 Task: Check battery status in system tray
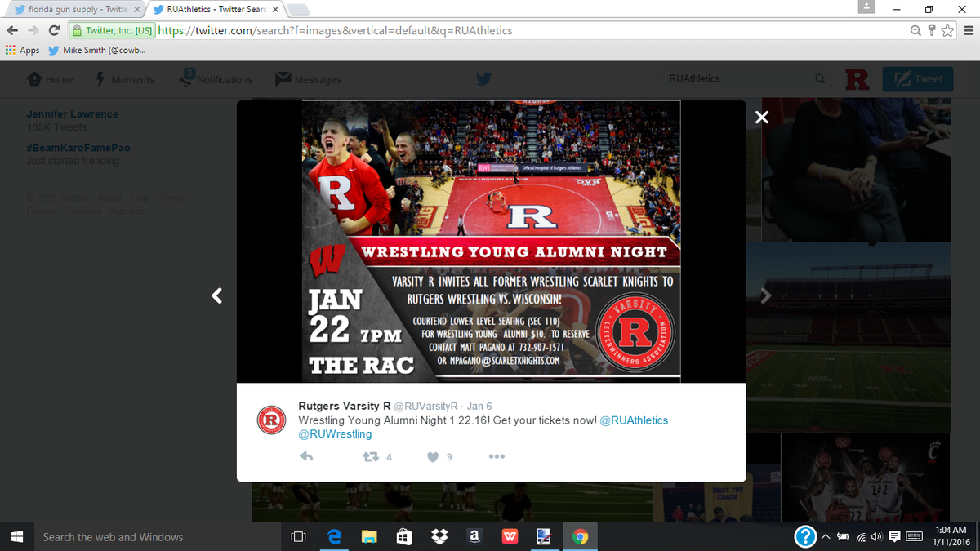pos(842,536)
